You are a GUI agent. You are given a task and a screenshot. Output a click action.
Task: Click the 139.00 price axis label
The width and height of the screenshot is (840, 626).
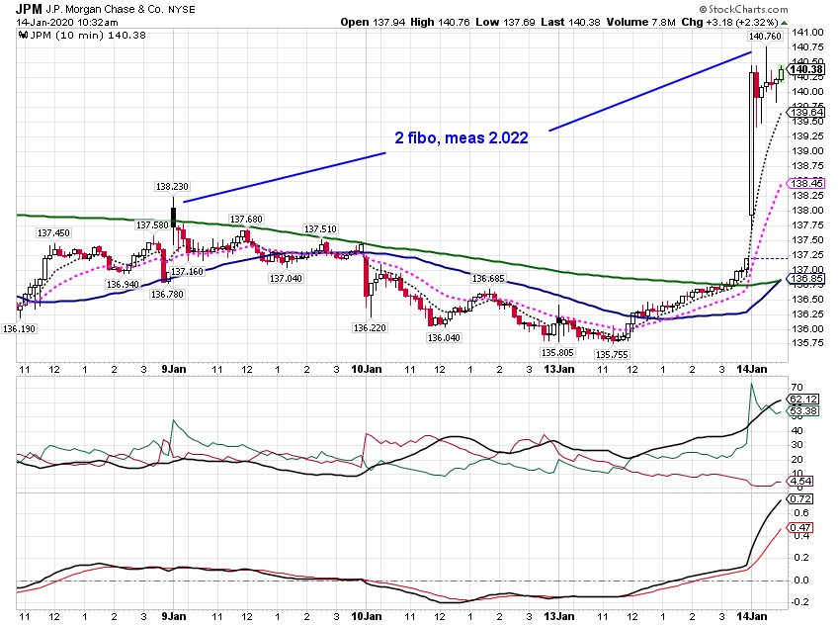(807, 151)
